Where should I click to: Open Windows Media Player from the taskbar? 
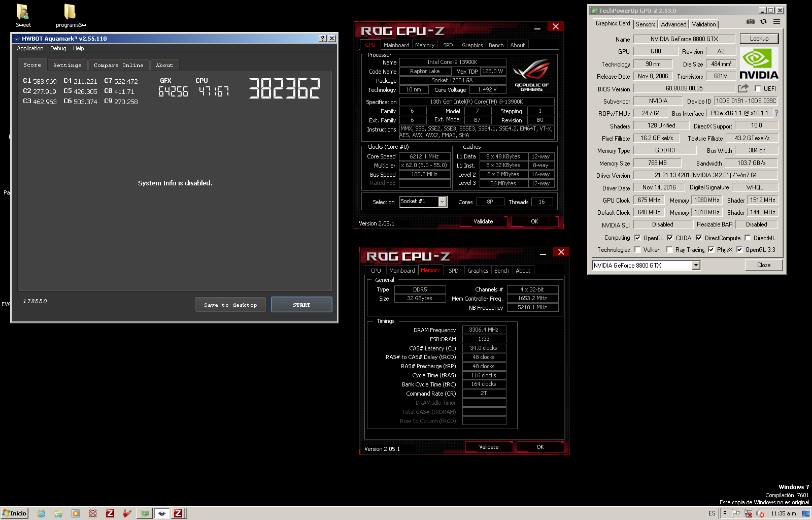click(x=76, y=513)
